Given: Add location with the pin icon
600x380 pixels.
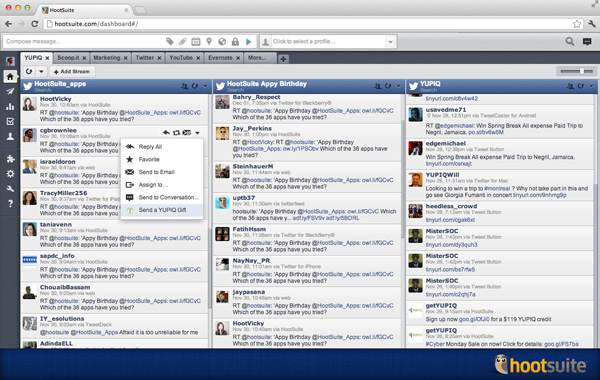Looking at the screenshot, I should pyautogui.click(x=209, y=41).
